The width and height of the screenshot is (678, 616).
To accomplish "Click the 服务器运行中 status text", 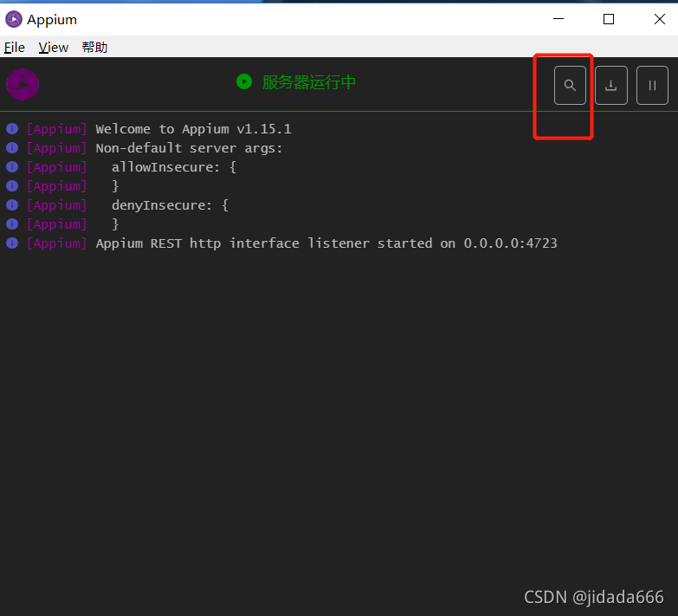I will [309, 82].
